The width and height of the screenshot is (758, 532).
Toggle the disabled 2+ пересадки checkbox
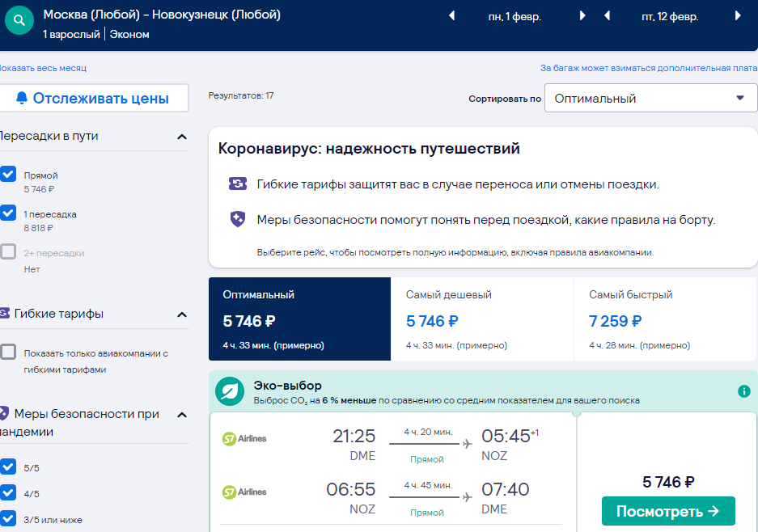pyautogui.click(x=8, y=251)
